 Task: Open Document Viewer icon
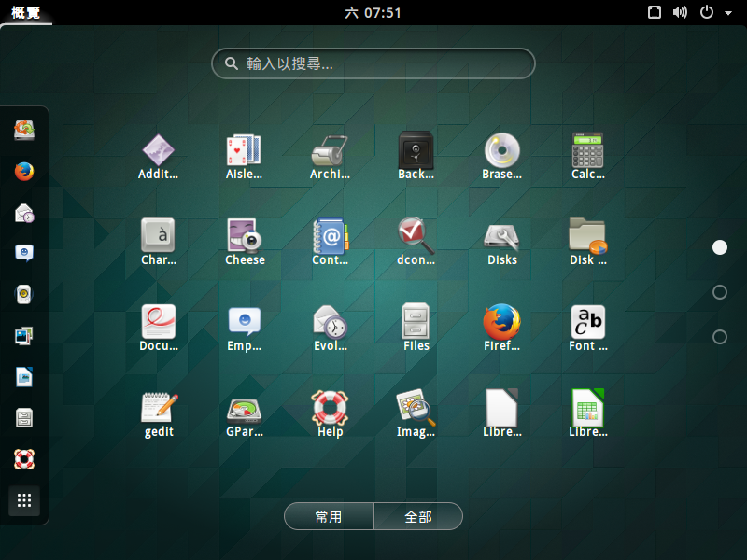click(159, 322)
